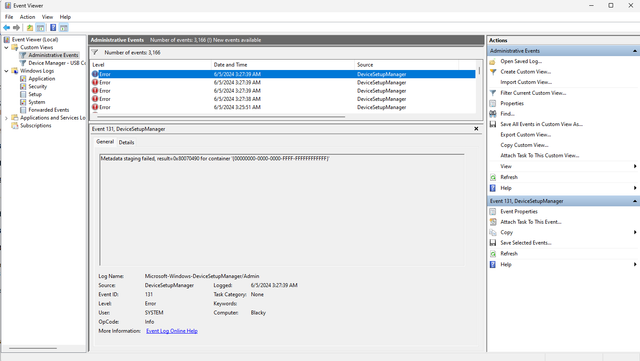Open Properties in Actions pane
This screenshot has height=361, width=640.
tap(512, 104)
